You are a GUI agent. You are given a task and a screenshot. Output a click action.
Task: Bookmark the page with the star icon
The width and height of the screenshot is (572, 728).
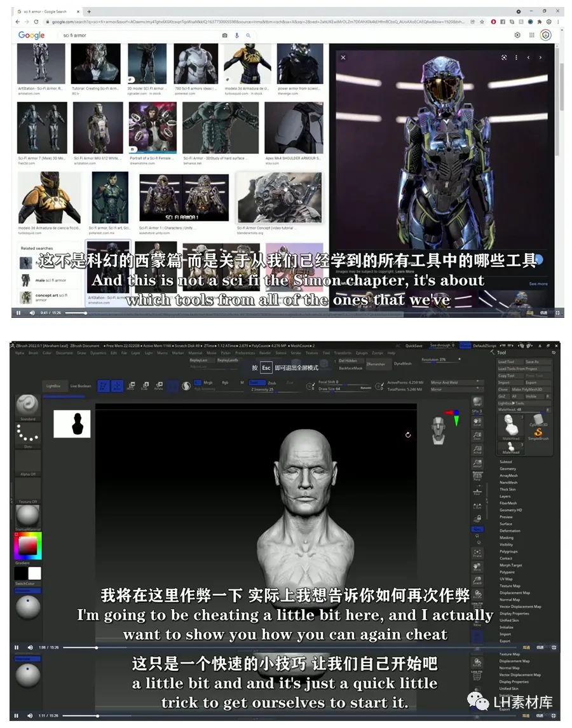coord(482,22)
